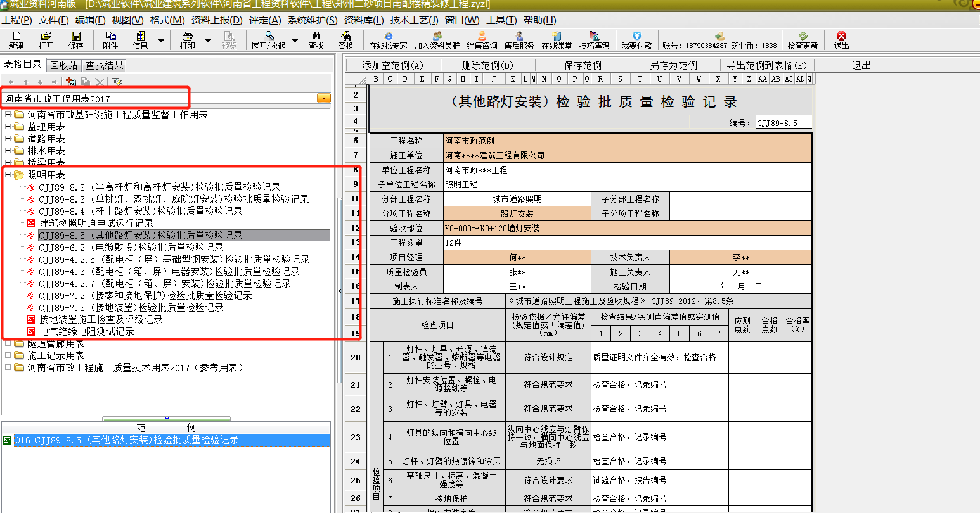Click the red 退出 exit icon in the toolbar
The image size is (980, 513).
(x=841, y=41)
